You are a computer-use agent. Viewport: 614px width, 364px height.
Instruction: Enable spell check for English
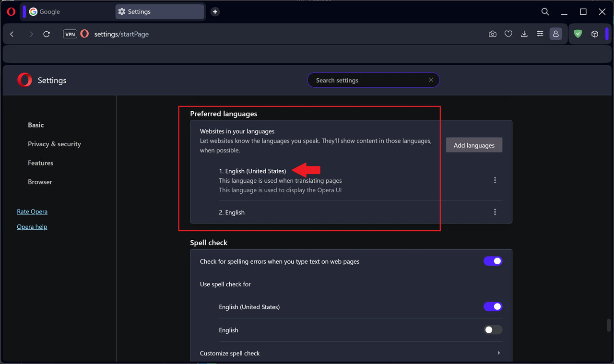(x=493, y=330)
